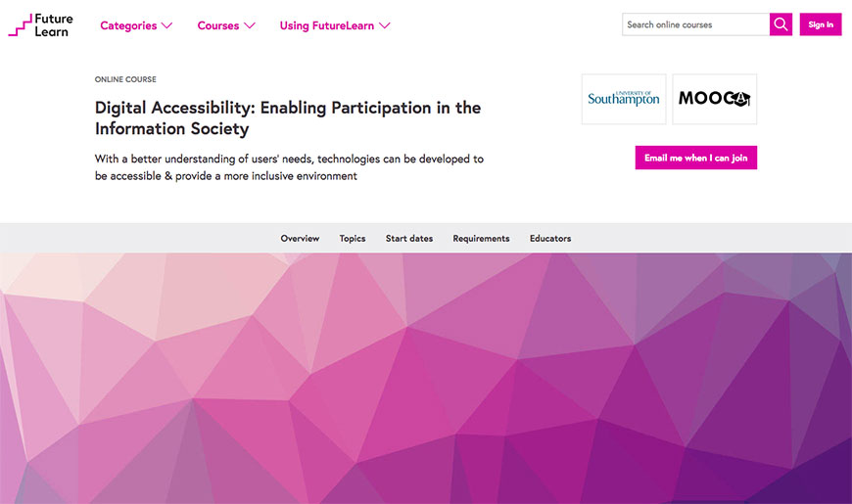
Task: Click the FutureLearn logo icon
Action: (x=20, y=26)
